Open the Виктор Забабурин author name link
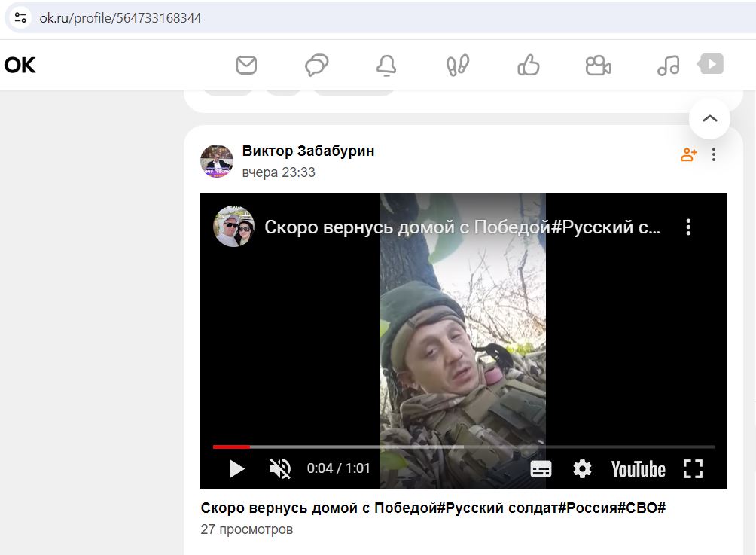 pyautogui.click(x=308, y=151)
